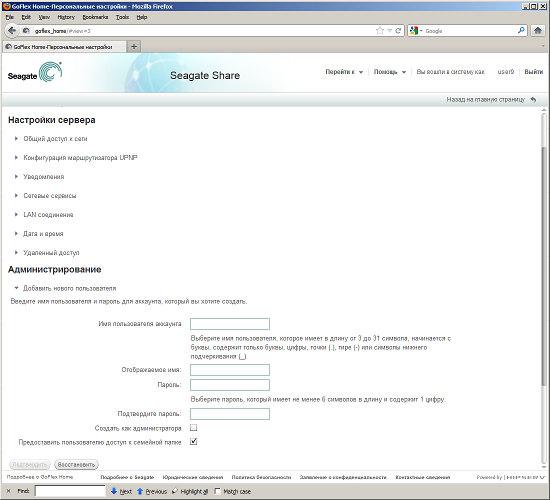
Task: Reload the page with refresh icon
Action: coord(398,31)
